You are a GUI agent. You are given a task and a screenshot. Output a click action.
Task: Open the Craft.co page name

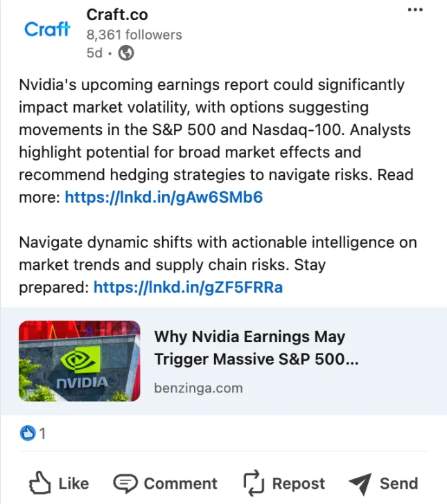coord(117,15)
